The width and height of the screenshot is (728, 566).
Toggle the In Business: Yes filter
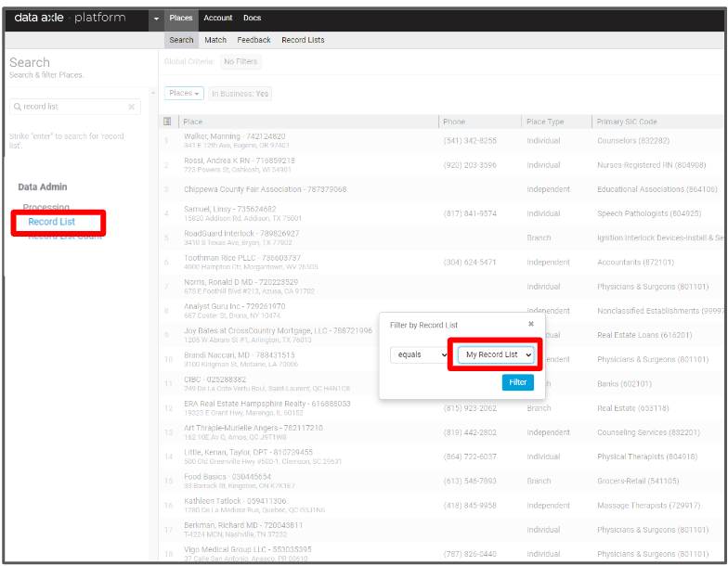click(x=240, y=94)
